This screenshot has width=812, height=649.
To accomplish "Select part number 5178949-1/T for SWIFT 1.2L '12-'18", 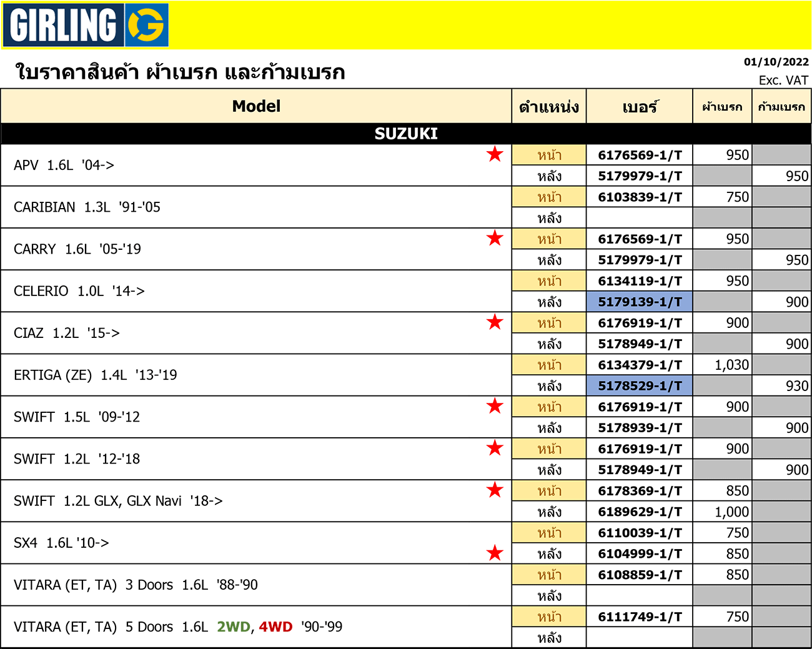I will [x=640, y=470].
